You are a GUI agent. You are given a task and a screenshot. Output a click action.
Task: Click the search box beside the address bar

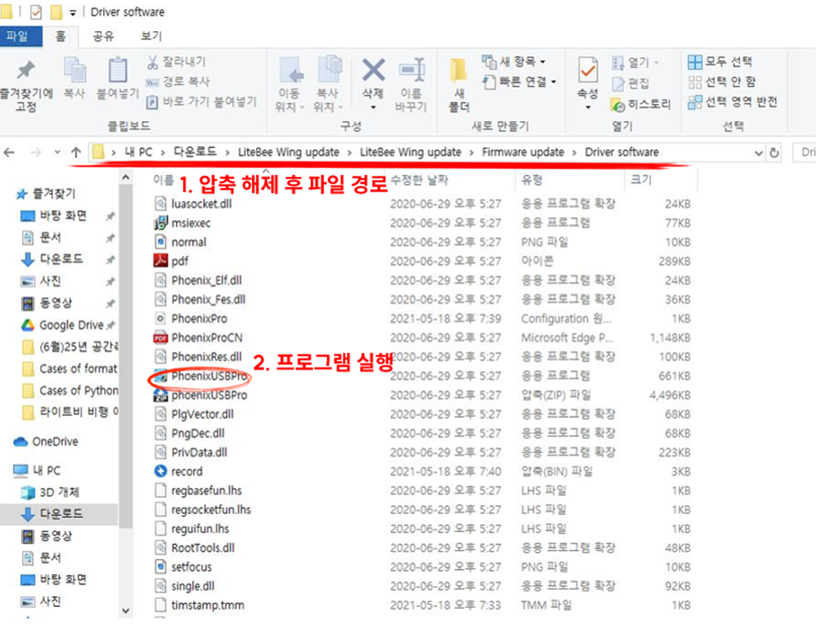pyautogui.click(x=805, y=152)
